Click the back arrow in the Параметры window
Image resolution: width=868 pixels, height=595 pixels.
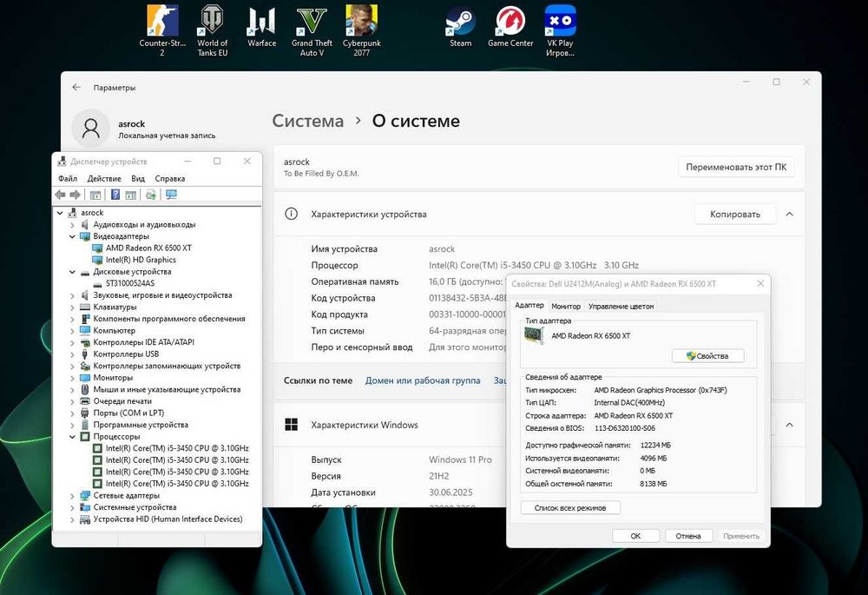[x=76, y=88]
